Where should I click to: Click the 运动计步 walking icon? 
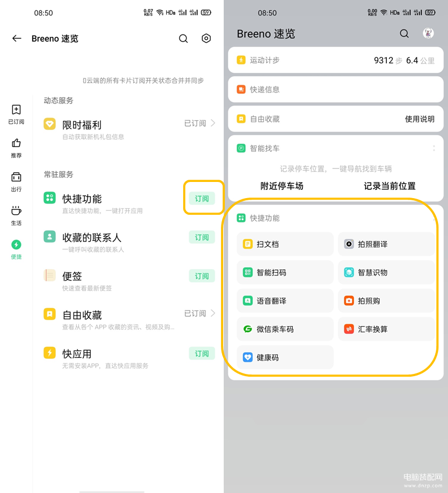pyautogui.click(x=241, y=60)
